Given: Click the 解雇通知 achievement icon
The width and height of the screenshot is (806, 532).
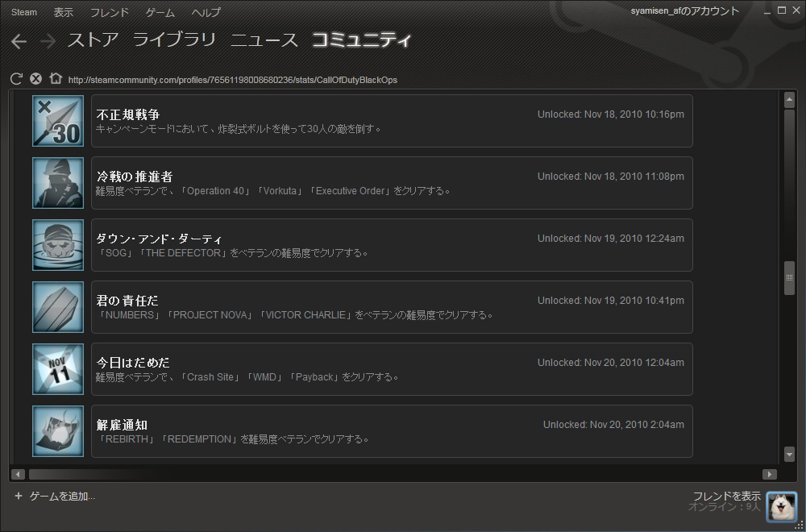Looking at the screenshot, I should [x=58, y=431].
